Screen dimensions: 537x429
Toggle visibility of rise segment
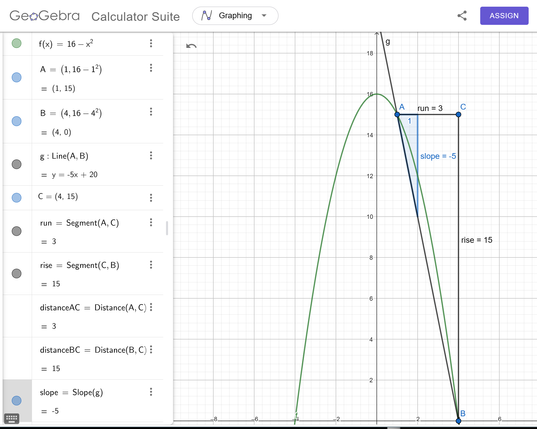[16, 274]
